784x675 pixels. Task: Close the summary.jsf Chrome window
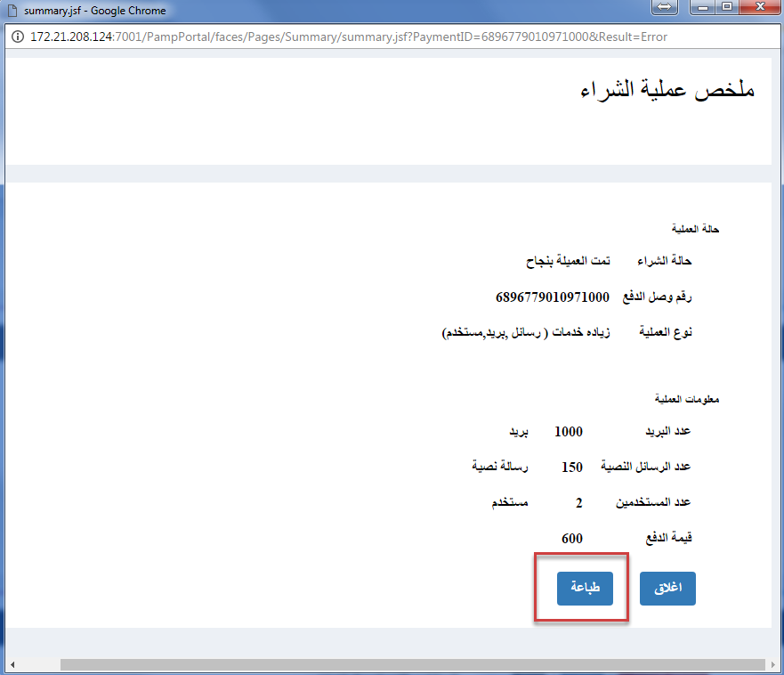point(760,7)
